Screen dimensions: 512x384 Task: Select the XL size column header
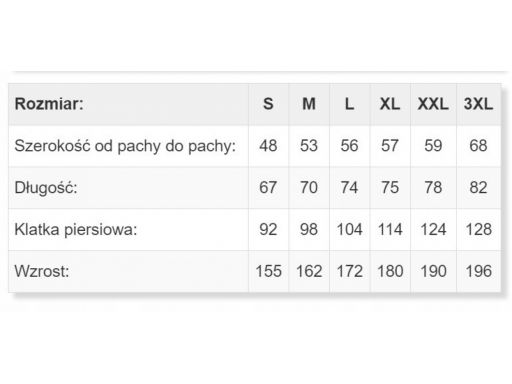390,104
